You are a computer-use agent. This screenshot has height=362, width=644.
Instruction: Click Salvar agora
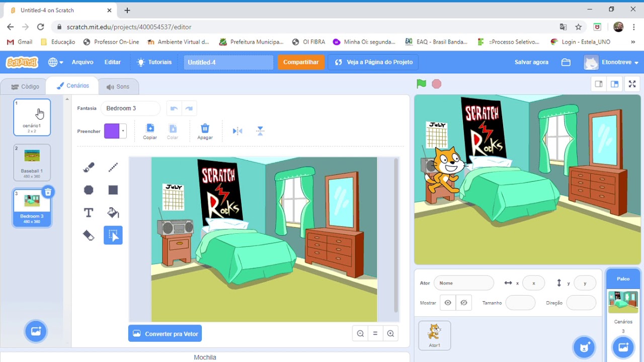(531, 62)
